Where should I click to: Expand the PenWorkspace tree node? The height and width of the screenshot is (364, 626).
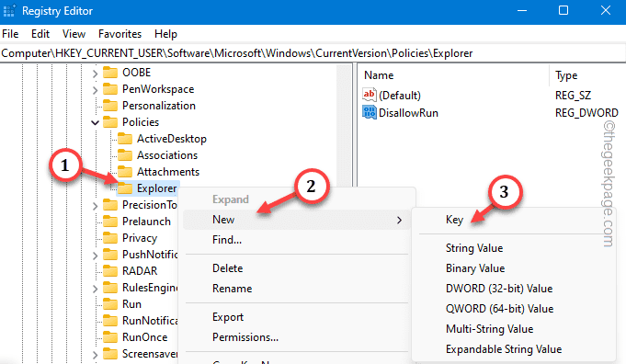(95, 90)
